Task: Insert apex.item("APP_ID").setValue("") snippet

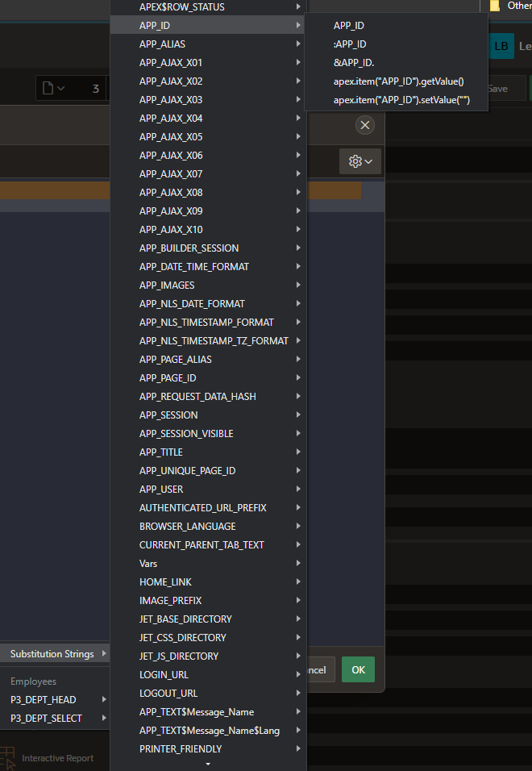Action: point(396,100)
